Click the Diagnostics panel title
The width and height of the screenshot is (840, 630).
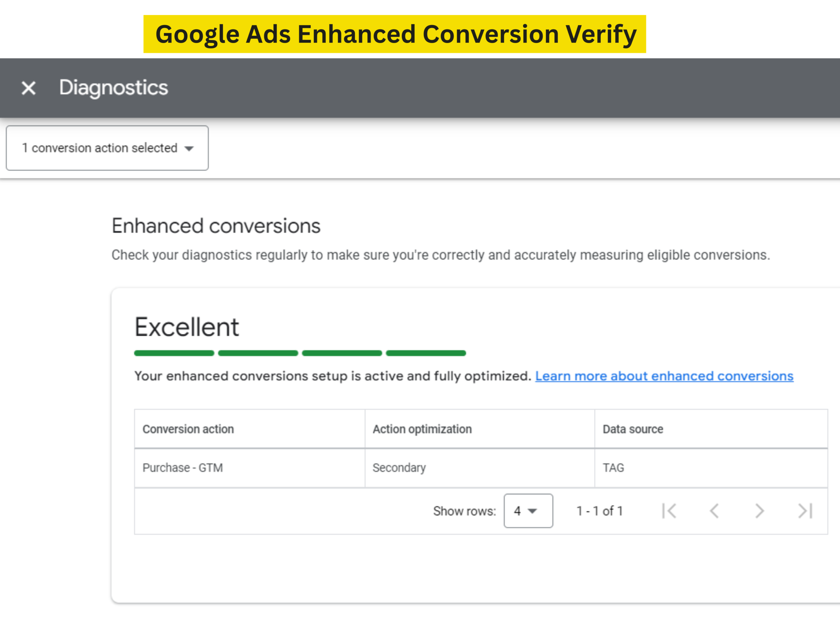[x=114, y=88]
